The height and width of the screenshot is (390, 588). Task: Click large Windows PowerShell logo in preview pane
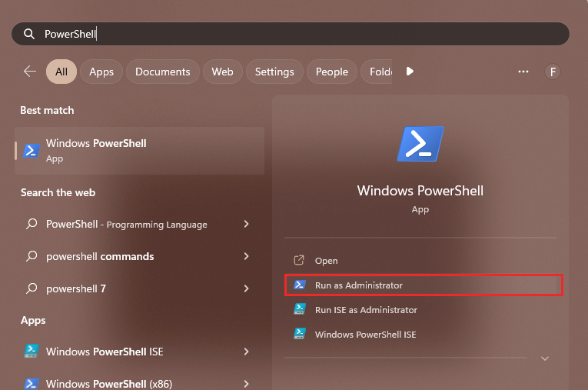(x=420, y=144)
